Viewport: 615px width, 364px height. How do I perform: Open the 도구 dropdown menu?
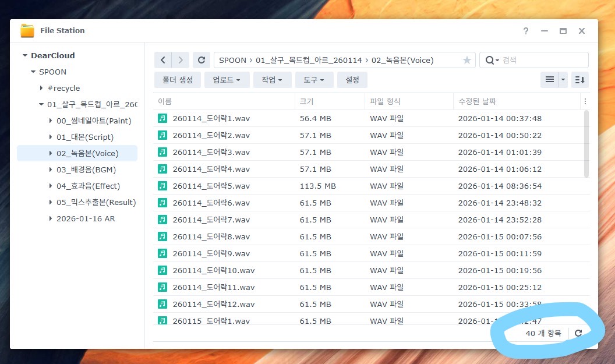pyautogui.click(x=314, y=80)
